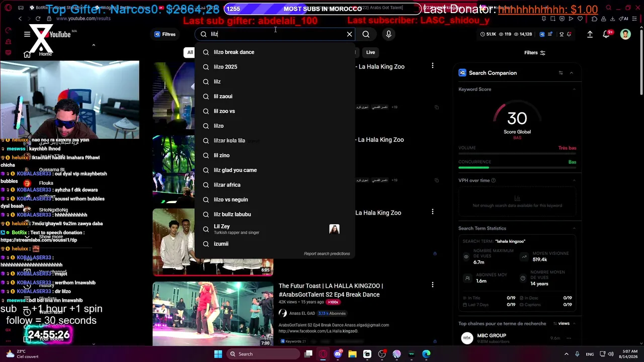
Task: Open the YouTube guide hamburger menu
Action: point(27,34)
